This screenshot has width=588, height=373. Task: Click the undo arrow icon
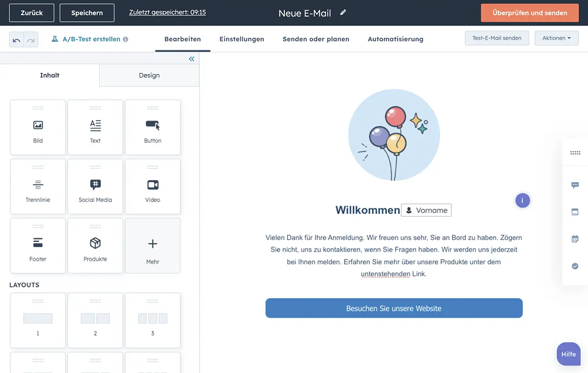tap(17, 40)
